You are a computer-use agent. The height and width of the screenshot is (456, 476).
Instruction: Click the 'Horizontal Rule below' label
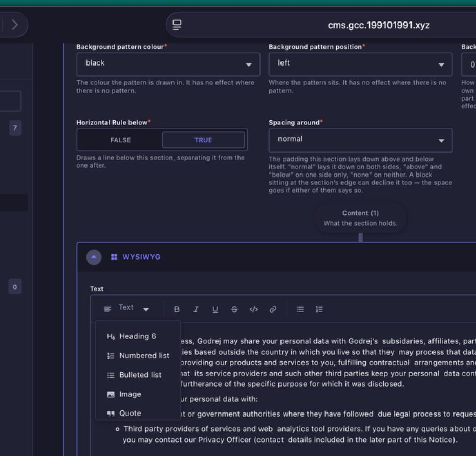point(112,123)
